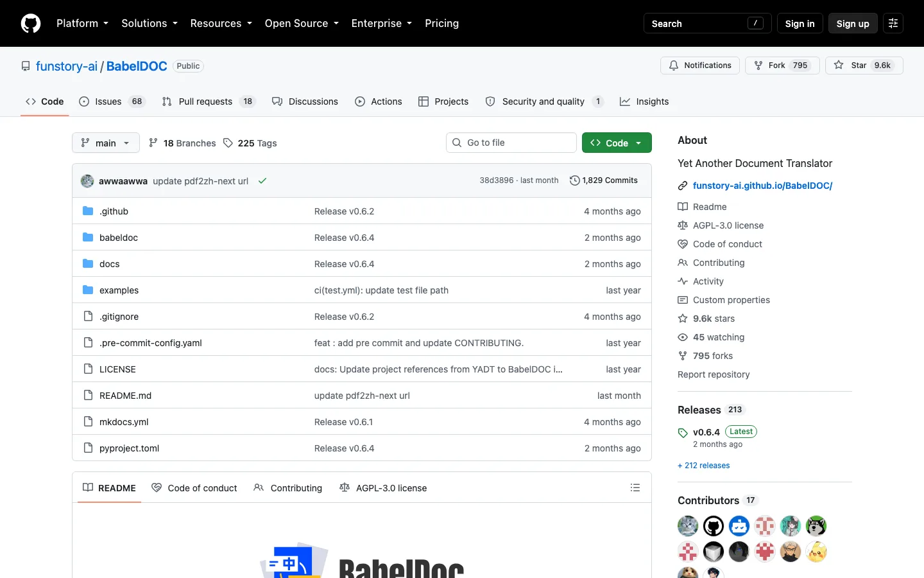Open the commit history clock icon

pyautogui.click(x=575, y=180)
